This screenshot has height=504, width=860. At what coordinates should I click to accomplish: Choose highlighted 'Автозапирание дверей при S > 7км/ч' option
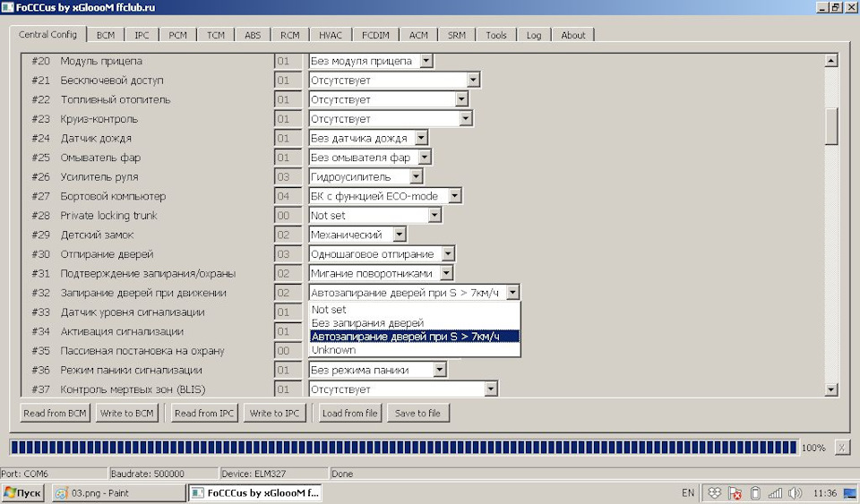[415, 337]
